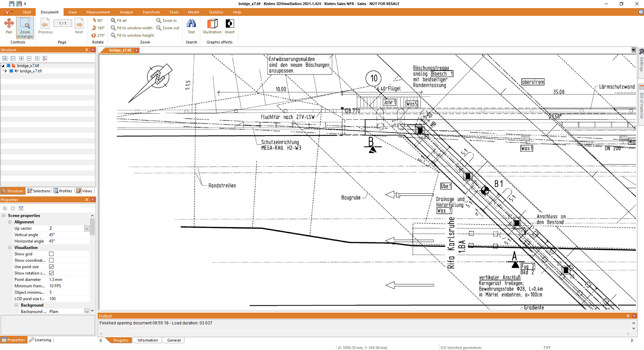
Task: Uncheck Show rotation center checkbox
Action: pos(51,273)
